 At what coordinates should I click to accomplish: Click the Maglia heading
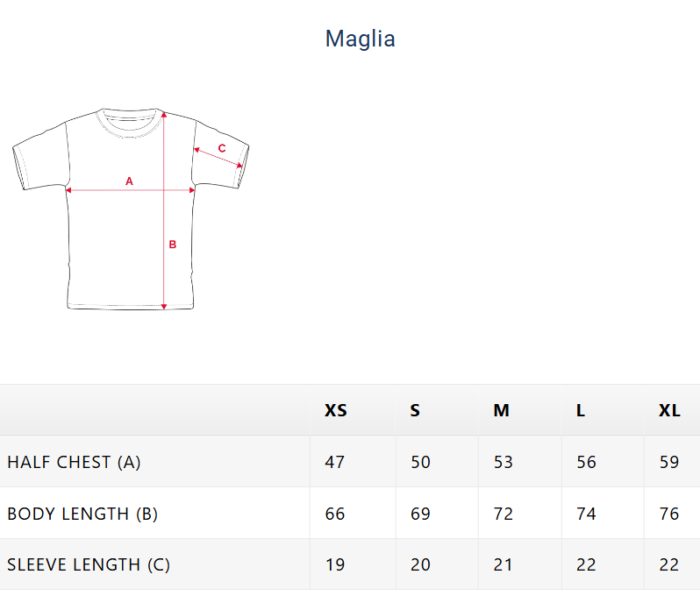pyautogui.click(x=360, y=39)
